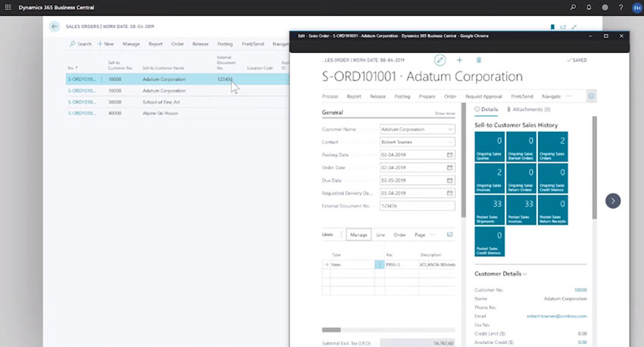Open Navigate menu in Sales Order window
The width and height of the screenshot is (644, 347).
551,96
